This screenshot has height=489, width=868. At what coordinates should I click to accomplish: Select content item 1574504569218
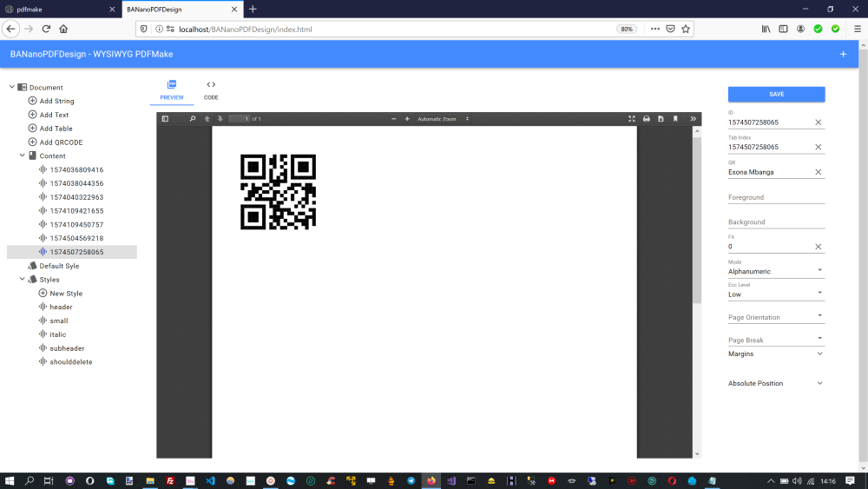[x=76, y=238]
